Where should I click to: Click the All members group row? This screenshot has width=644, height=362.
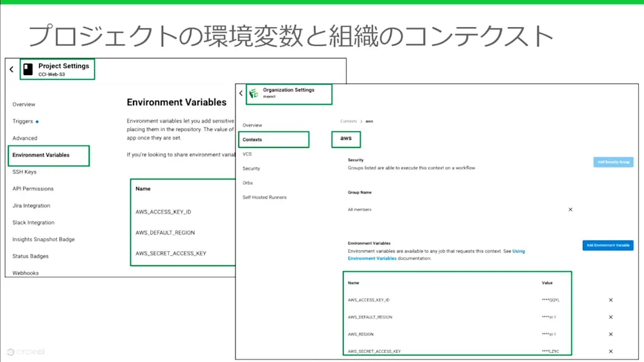pyautogui.click(x=460, y=210)
